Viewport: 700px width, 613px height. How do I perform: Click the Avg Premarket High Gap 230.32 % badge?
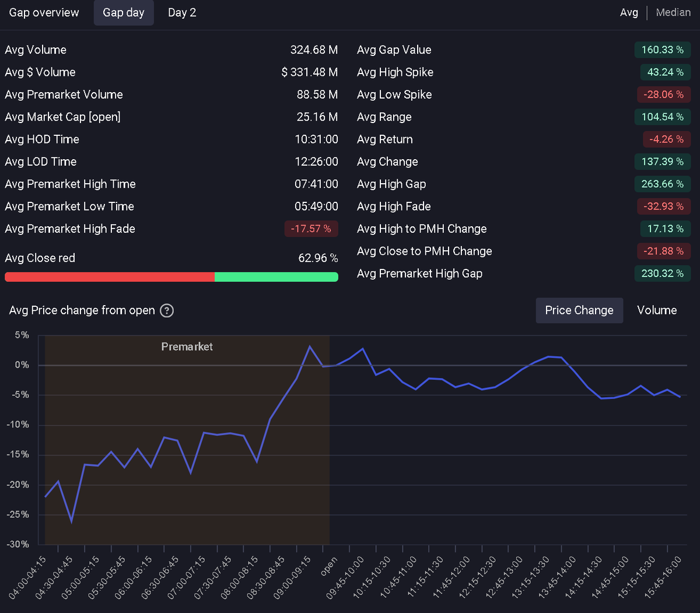(x=663, y=274)
